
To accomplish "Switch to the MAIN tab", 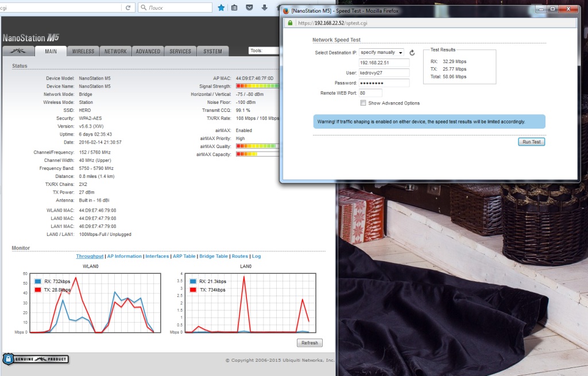I will click(51, 51).
